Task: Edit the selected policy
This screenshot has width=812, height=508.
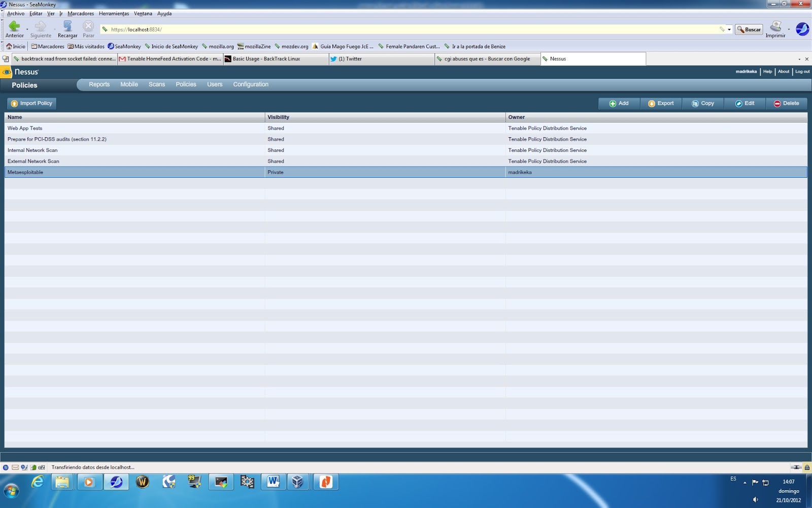Action: click(x=745, y=104)
